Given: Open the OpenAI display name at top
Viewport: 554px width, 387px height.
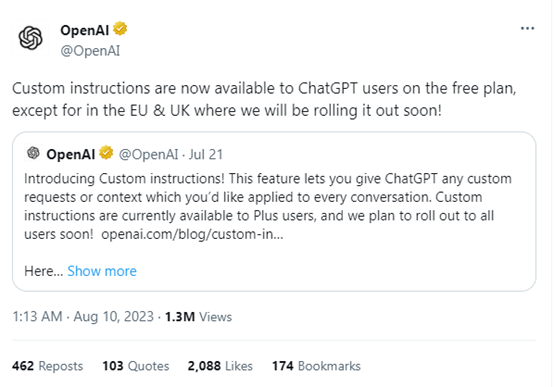Looking at the screenshot, I should [x=84, y=30].
